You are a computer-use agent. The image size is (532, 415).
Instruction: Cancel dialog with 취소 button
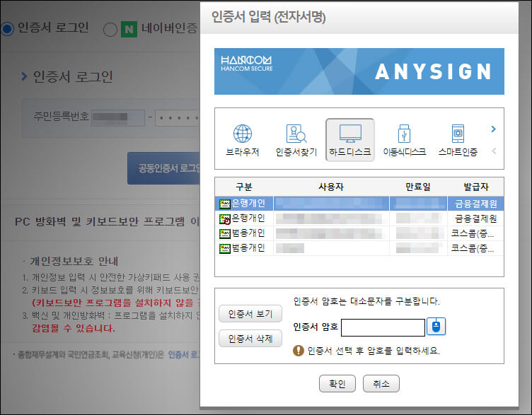pyautogui.click(x=381, y=383)
